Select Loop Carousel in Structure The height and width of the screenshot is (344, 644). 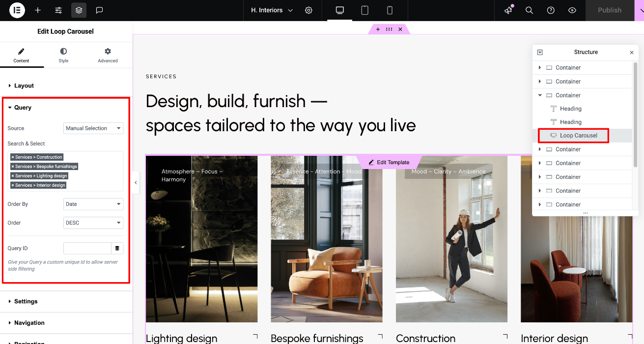[579, 135]
